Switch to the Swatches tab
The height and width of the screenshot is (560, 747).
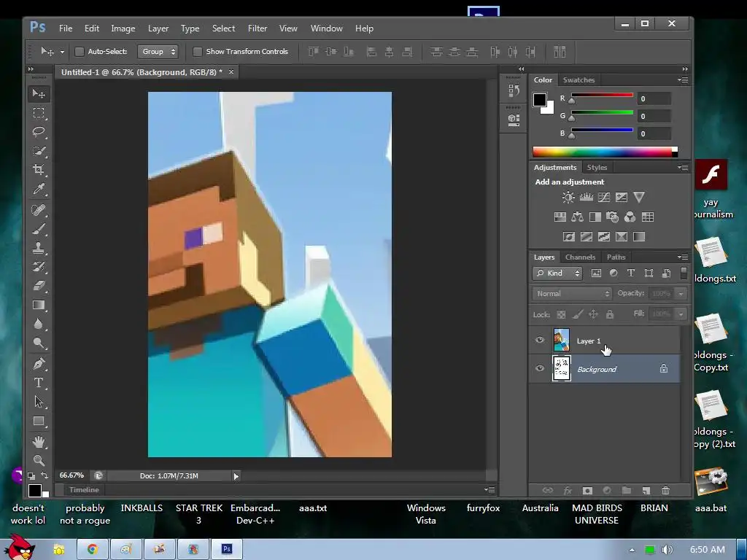click(578, 80)
